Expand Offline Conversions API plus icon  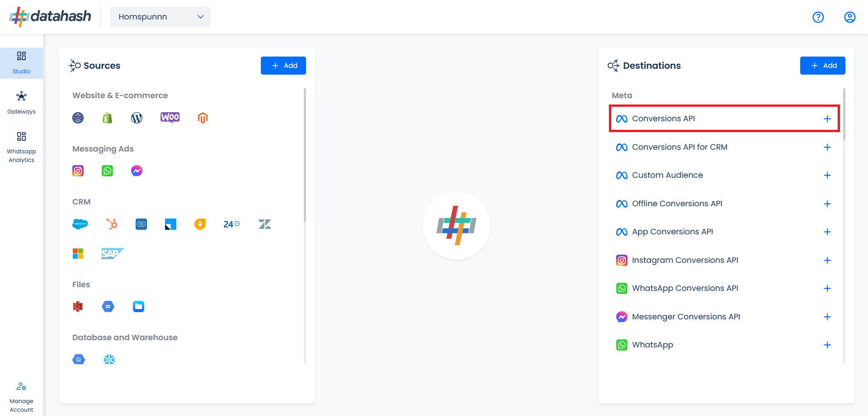[827, 204]
